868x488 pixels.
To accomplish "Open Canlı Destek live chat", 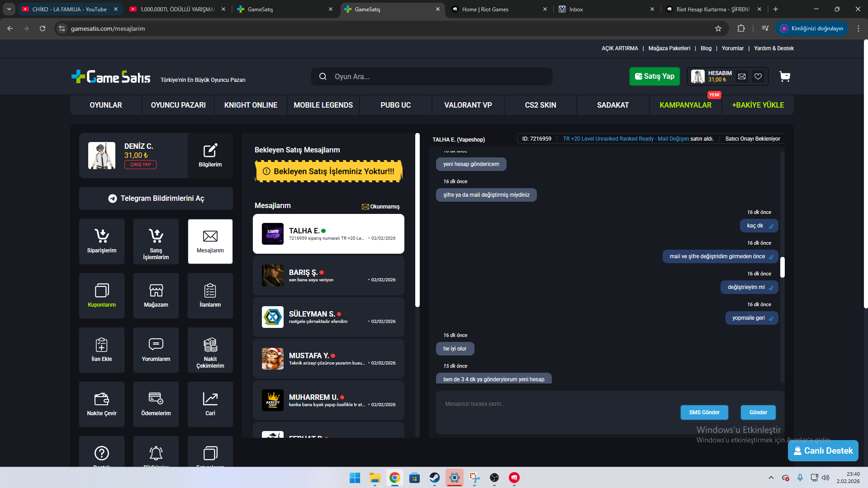I will (x=823, y=451).
